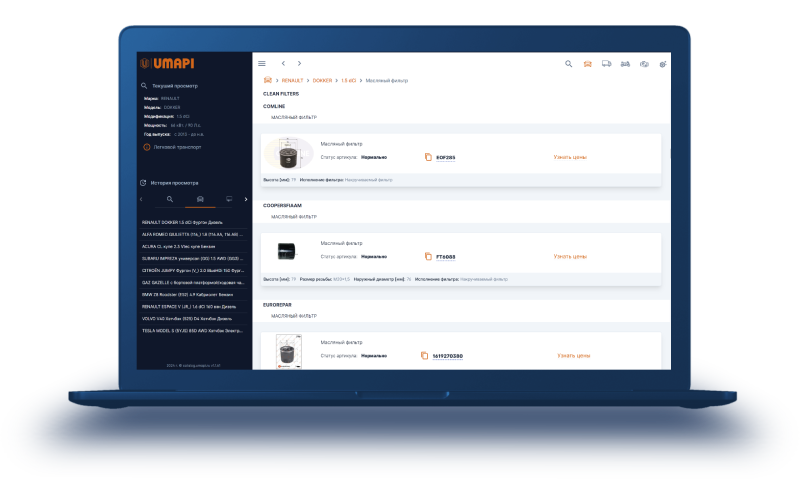Select TESLA MODEL S history entry
The width and height of the screenshot is (800, 479).
193,331
